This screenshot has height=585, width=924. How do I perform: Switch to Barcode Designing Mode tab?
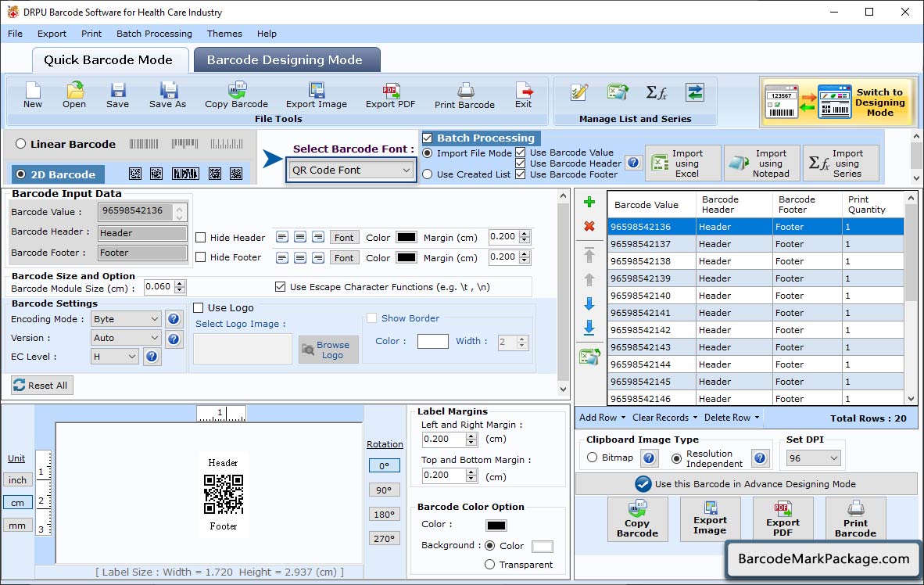(286, 59)
